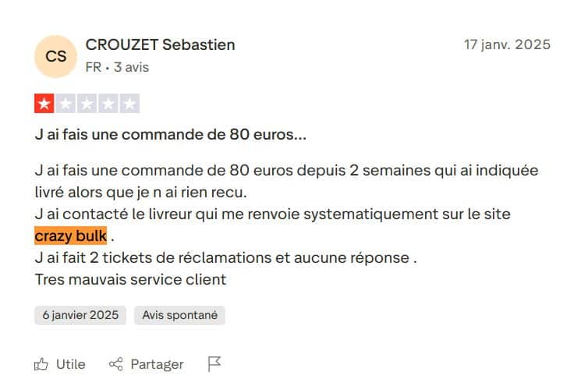Flag this review with the flag icon
The image size is (588, 386).
214,364
